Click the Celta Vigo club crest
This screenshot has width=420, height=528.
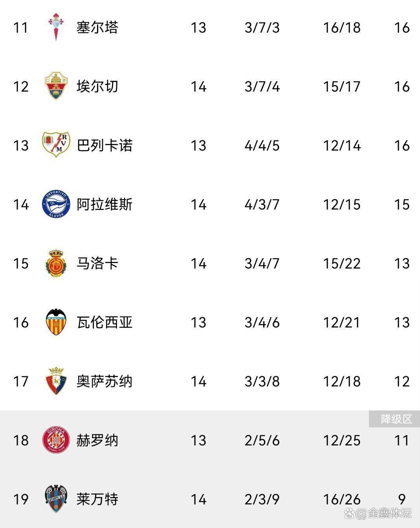pos(56,27)
